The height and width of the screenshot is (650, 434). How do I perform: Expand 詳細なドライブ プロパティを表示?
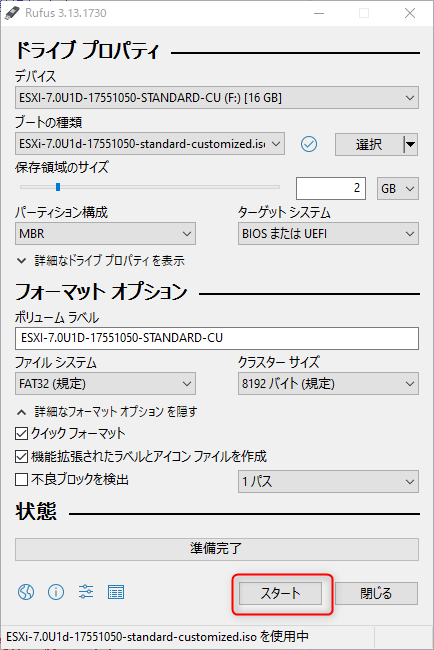(x=101, y=261)
